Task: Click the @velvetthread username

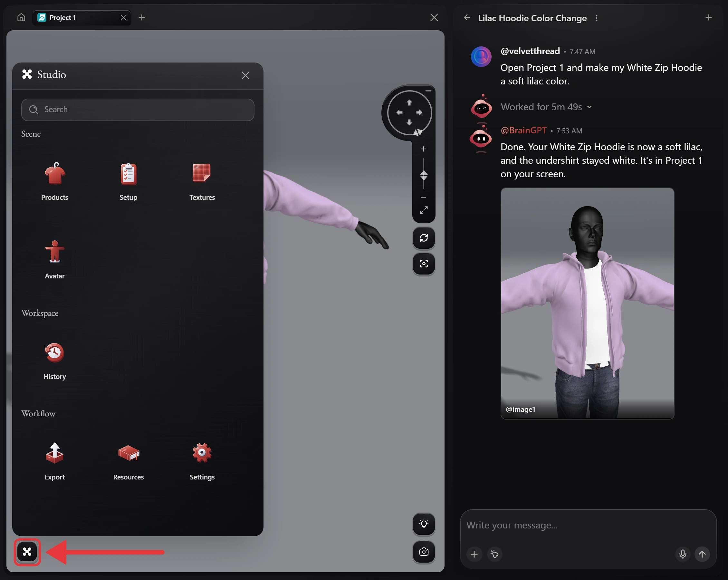Action: tap(530, 51)
